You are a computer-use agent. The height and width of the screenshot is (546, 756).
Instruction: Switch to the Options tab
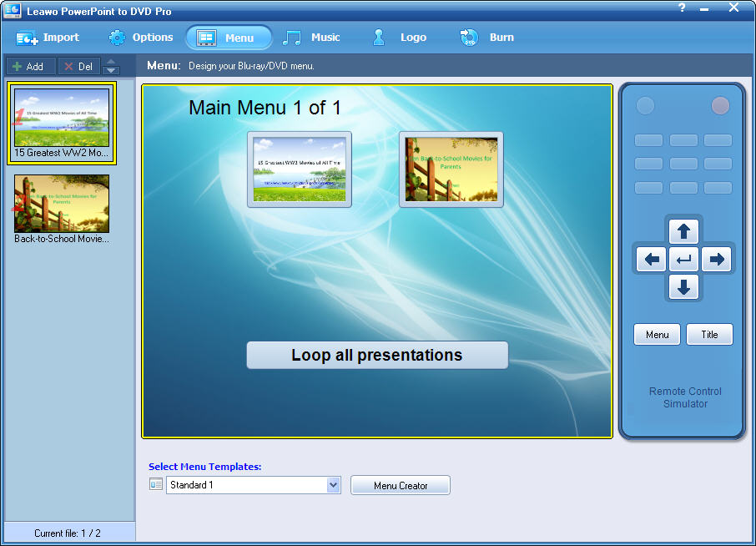point(141,38)
